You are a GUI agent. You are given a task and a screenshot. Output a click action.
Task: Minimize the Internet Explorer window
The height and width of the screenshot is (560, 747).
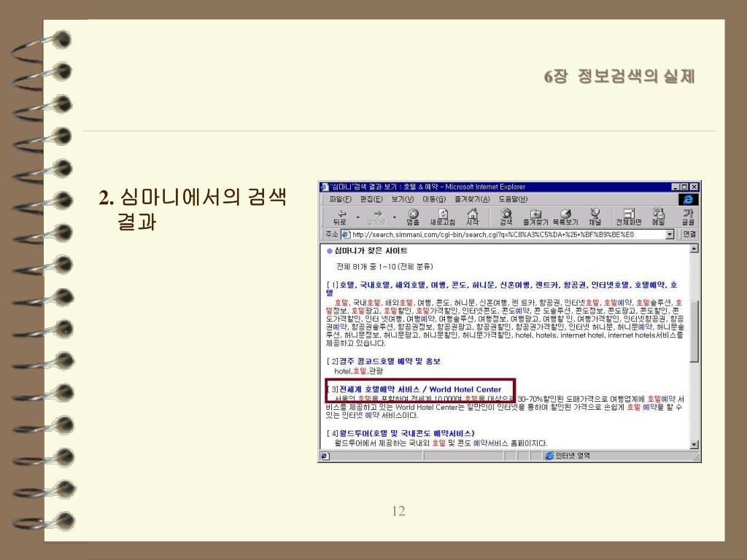676,187
